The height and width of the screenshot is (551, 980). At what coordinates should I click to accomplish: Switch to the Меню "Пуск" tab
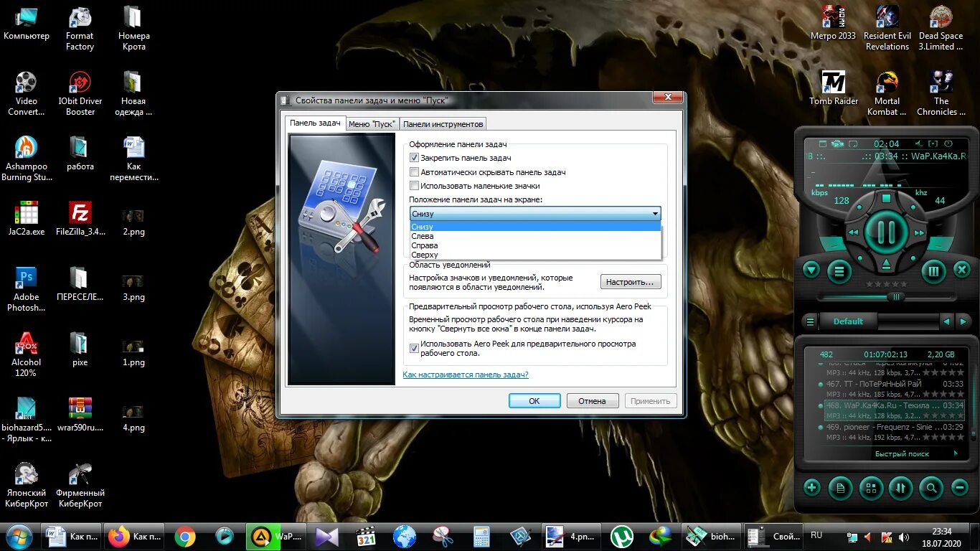tap(372, 124)
